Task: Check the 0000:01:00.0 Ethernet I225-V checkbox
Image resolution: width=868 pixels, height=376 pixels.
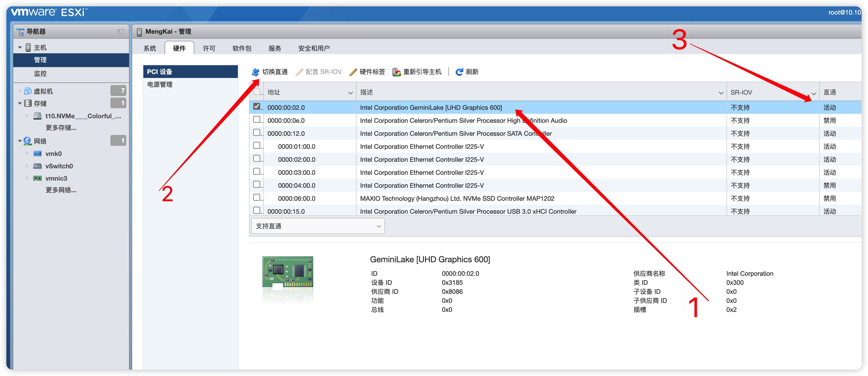Action: [257, 145]
